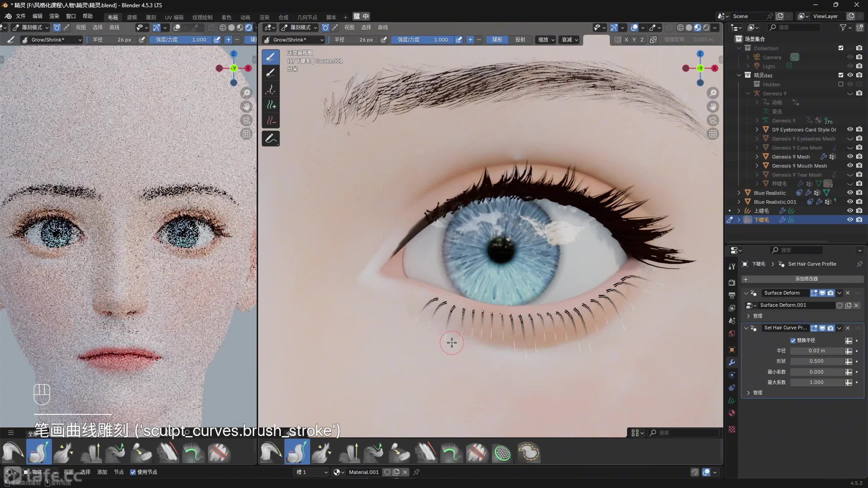
Task: Open the 几何节点 workspace tab
Action: [x=307, y=17]
